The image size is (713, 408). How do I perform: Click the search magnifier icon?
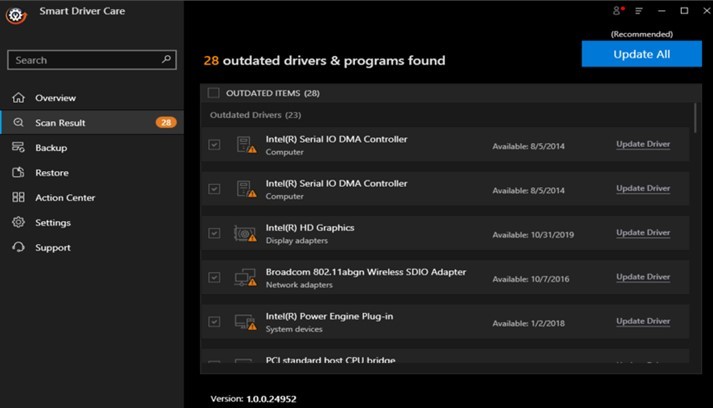click(x=167, y=60)
